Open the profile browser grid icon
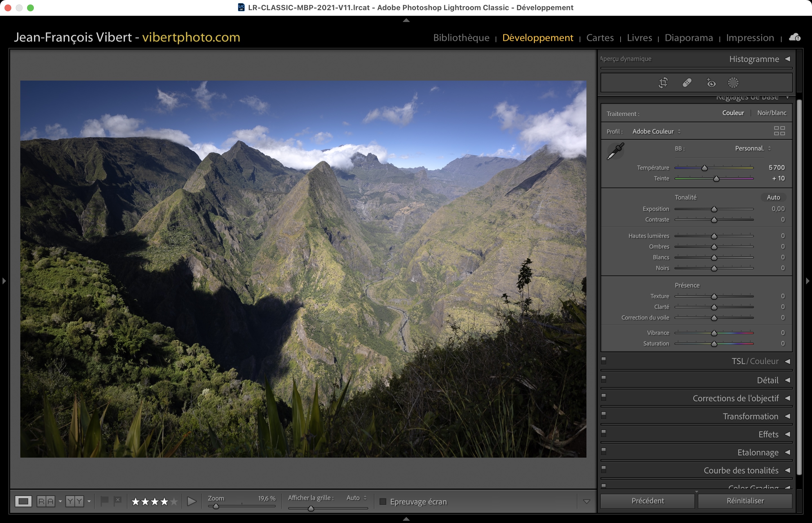Viewport: 812px width, 523px height. click(x=779, y=131)
